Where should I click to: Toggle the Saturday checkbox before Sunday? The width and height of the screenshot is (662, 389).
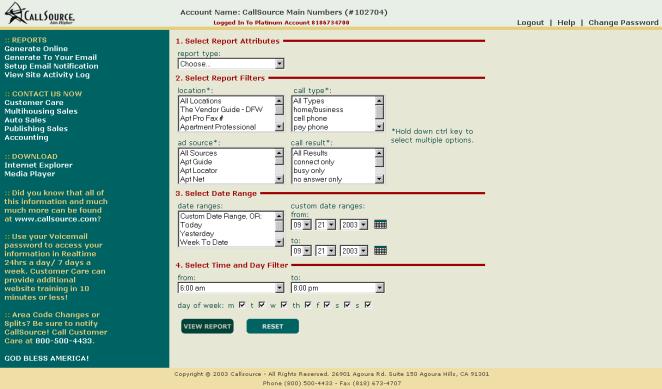click(347, 305)
